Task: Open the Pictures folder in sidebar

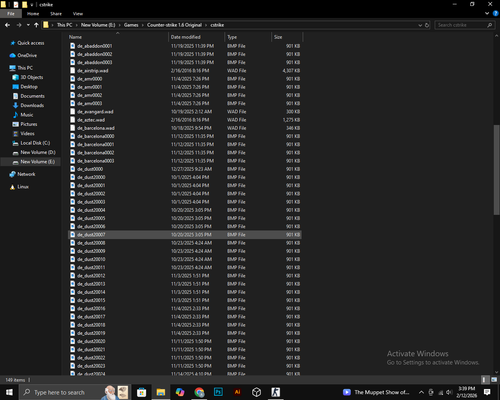Action: pyautogui.click(x=29, y=124)
